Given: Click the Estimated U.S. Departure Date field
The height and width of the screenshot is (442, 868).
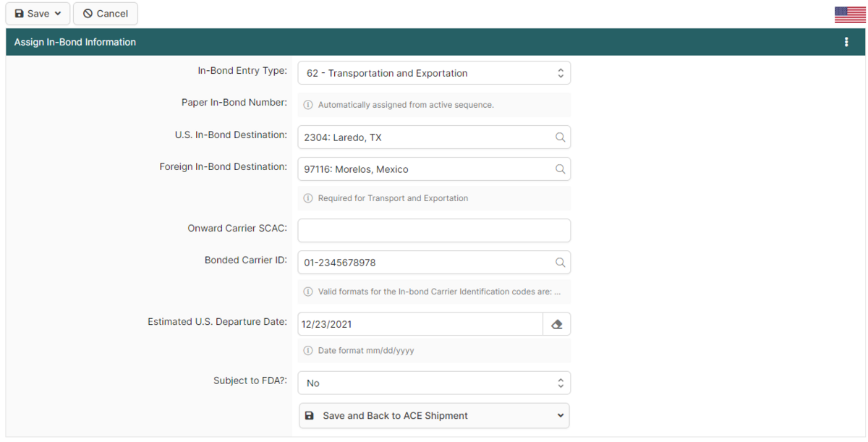Looking at the screenshot, I should click(x=420, y=325).
